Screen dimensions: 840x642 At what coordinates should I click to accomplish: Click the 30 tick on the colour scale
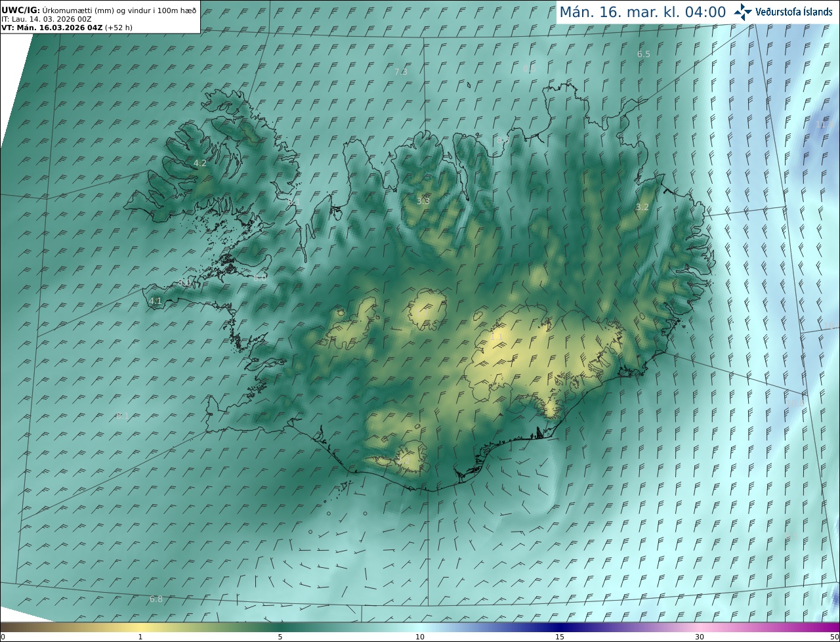700,637
